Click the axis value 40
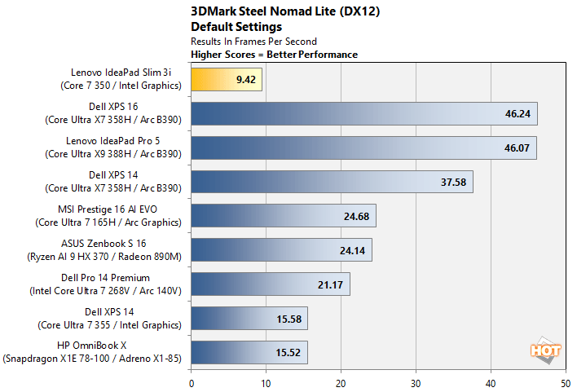This screenshot has height=392, width=577. 491,384
